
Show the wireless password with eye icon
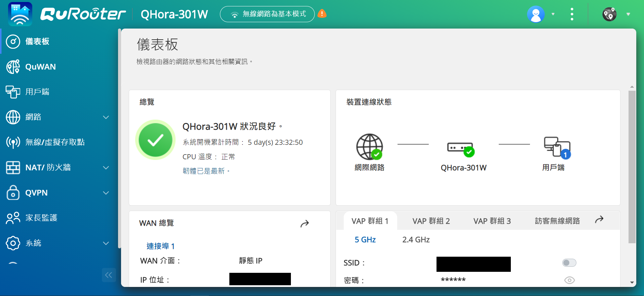(569, 280)
